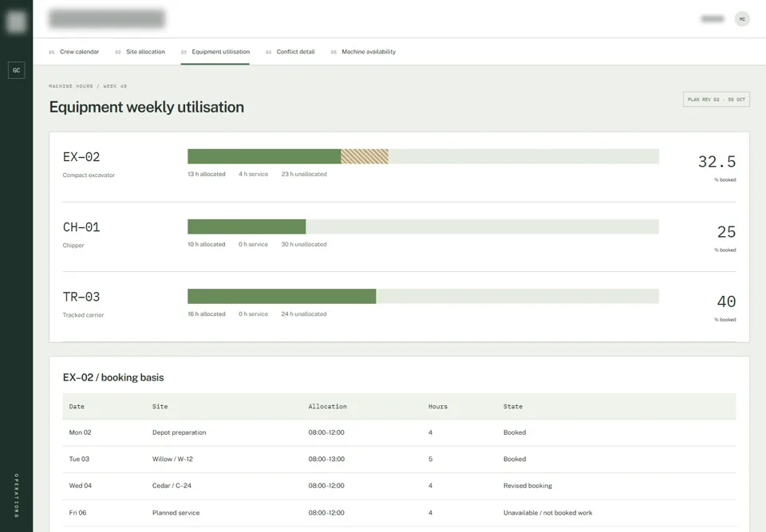Click the EX-02 allocated green bar segment
766x532 pixels.
(x=264, y=156)
